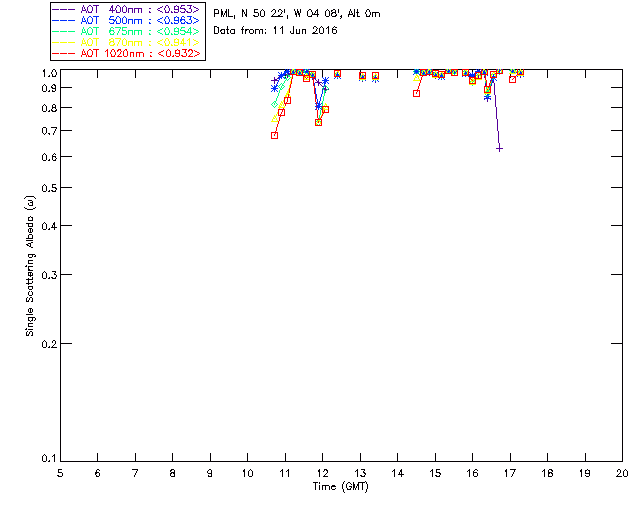Click the x-axis tick label 20

click(x=622, y=473)
